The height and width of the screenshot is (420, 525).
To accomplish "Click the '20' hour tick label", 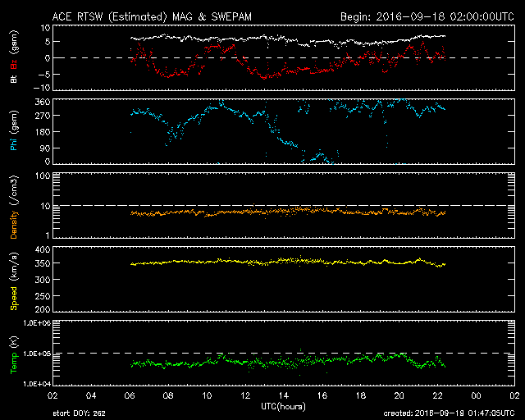I will 399,396.
